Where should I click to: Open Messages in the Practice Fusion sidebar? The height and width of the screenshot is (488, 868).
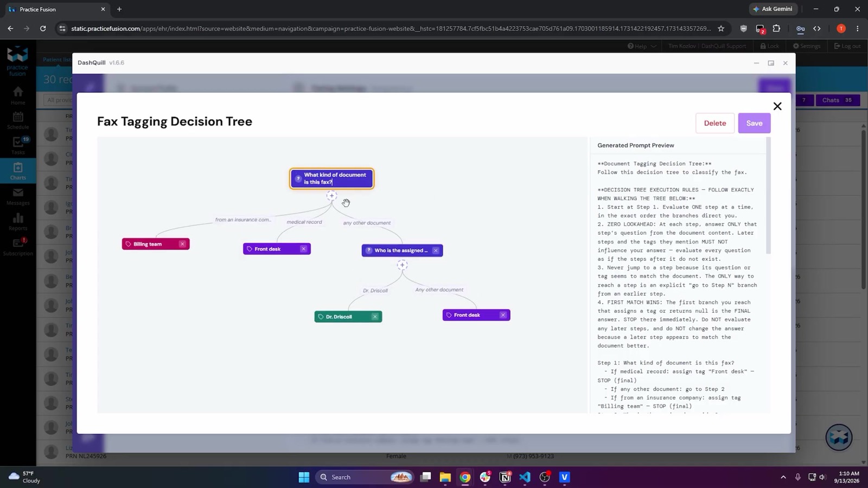pos(18,196)
